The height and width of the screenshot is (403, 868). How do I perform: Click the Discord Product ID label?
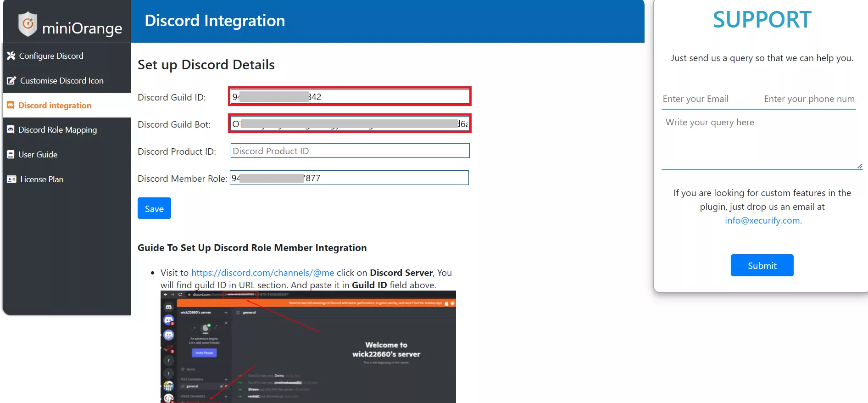coord(177,151)
